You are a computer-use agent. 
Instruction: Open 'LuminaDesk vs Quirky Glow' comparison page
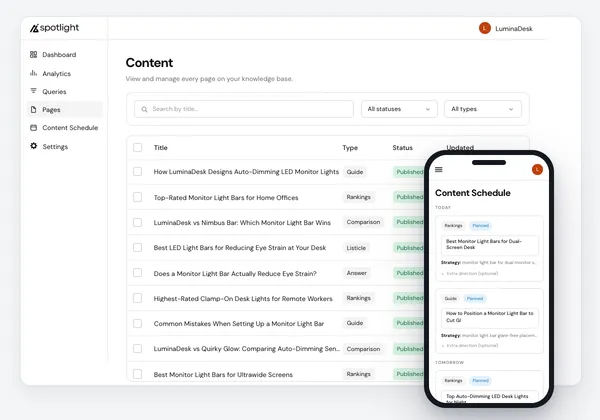[x=247, y=349]
